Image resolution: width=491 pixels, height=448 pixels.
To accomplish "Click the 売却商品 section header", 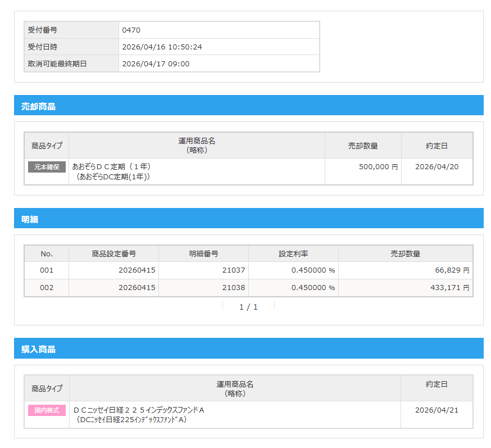I will tap(38, 106).
